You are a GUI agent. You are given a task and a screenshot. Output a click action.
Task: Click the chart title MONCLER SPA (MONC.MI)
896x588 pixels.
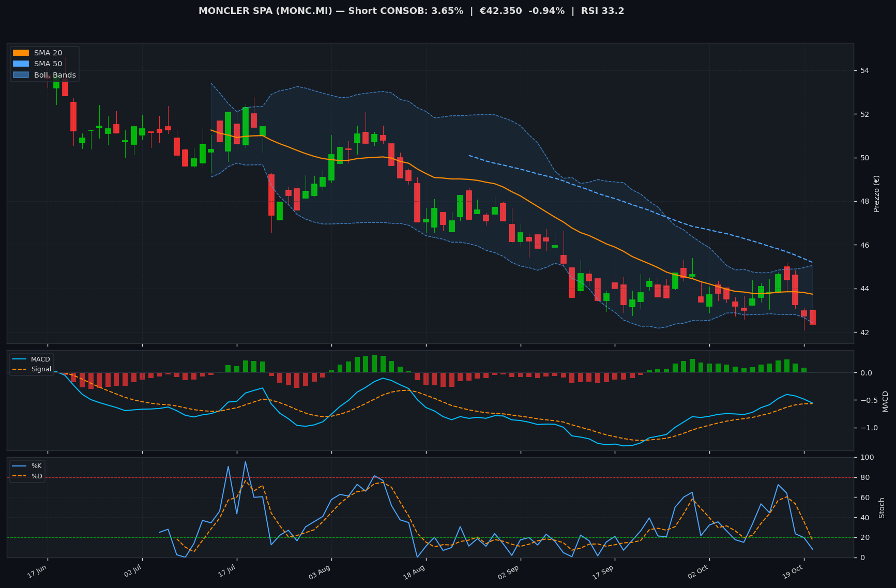(x=265, y=11)
